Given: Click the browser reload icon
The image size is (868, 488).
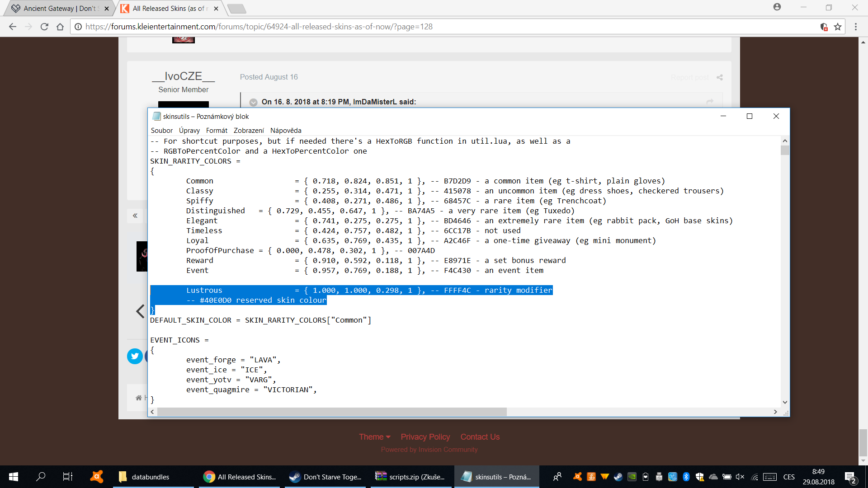Looking at the screenshot, I should [44, 27].
